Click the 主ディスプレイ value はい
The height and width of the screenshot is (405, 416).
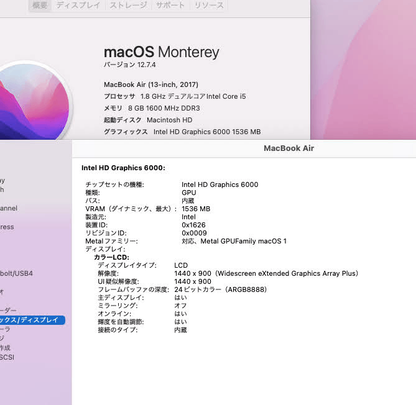pos(180,297)
